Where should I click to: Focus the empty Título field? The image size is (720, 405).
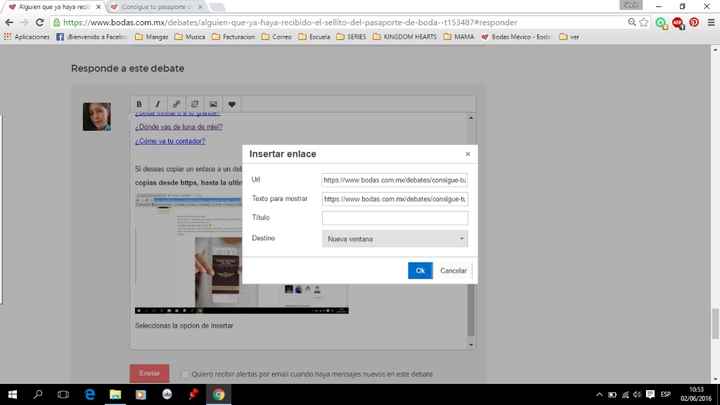pyautogui.click(x=395, y=218)
